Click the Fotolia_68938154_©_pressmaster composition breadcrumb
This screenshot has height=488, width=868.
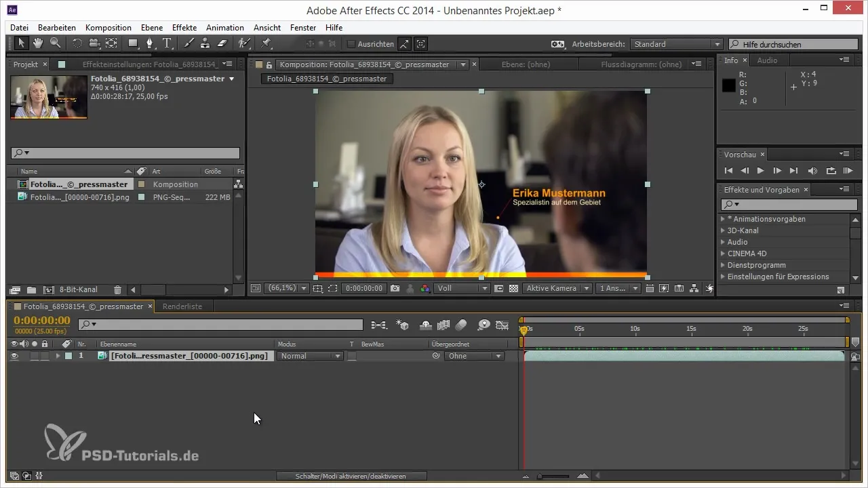[327, 79]
